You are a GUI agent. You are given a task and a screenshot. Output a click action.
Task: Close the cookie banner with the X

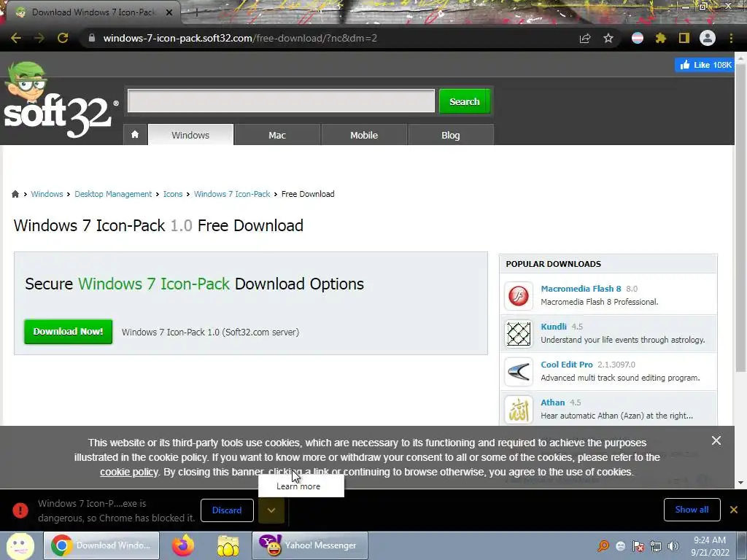[x=716, y=440]
